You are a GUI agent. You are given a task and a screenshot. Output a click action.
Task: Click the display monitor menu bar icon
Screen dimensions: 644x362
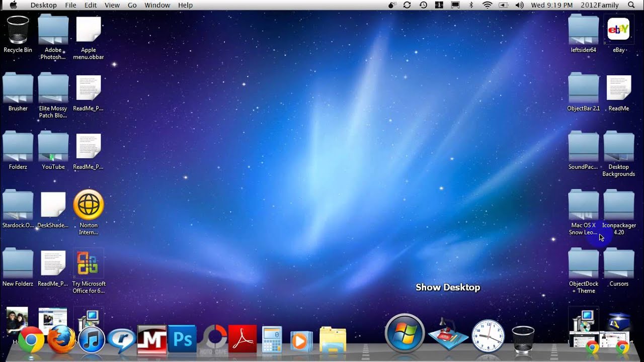click(455, 5)
